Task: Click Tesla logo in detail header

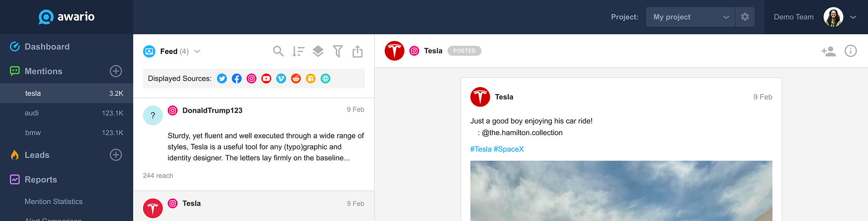Action: (x=395, y=51)
